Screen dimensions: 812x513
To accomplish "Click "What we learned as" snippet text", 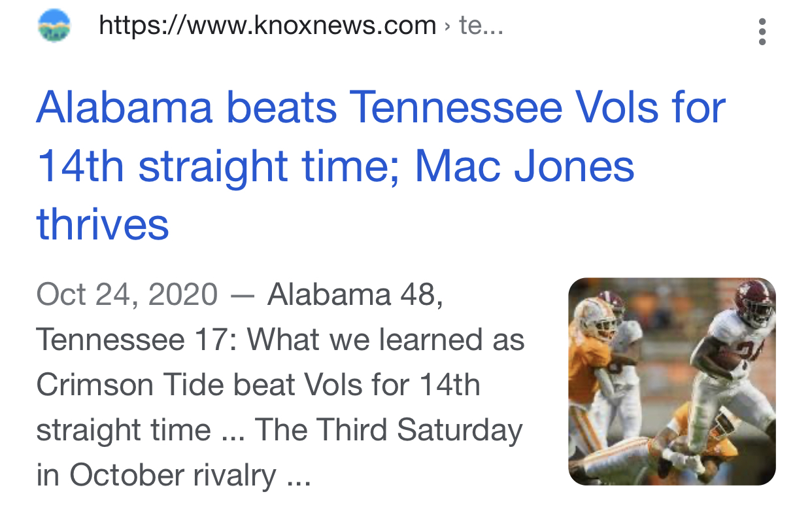I will pyautogui.click(x=386, y=340).
